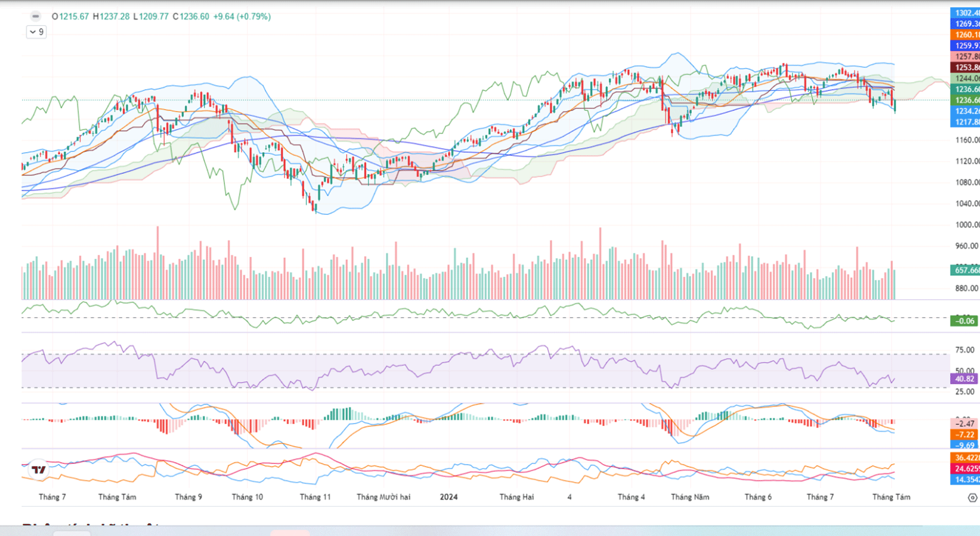The width and height of the screenshot is (980, 536).
Task: Click the 1080.00 price axis tick
Action: pos(967,182)
